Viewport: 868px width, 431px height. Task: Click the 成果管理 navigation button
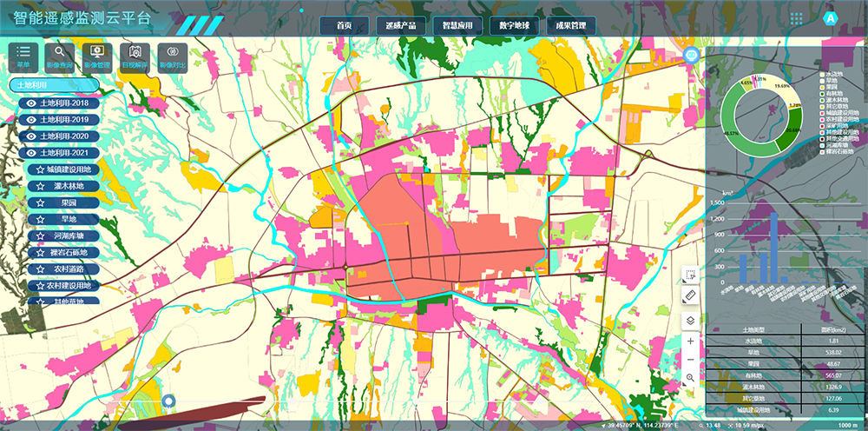point(570,26)
